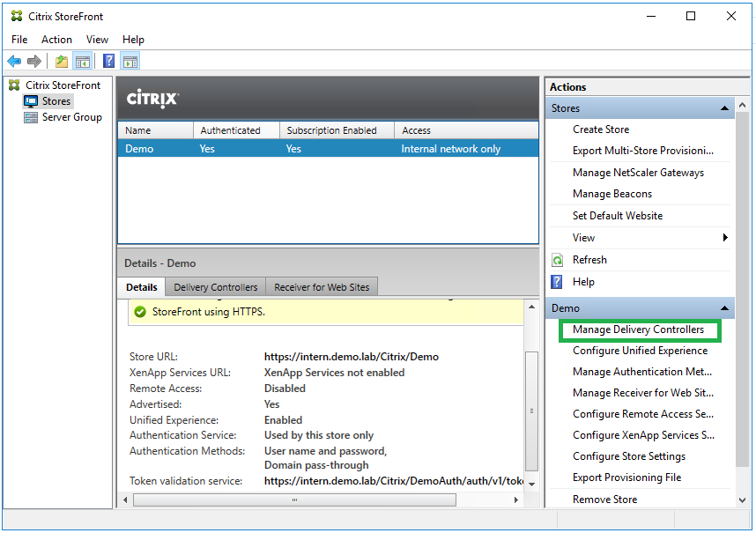
Task: Click Manage Delivery Controllers action
Action: coord(638,329)
